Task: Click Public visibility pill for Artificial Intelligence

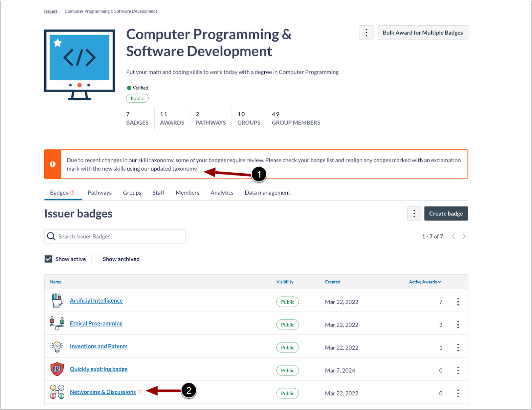Action: pyautogui.click(x=288, y=302)
